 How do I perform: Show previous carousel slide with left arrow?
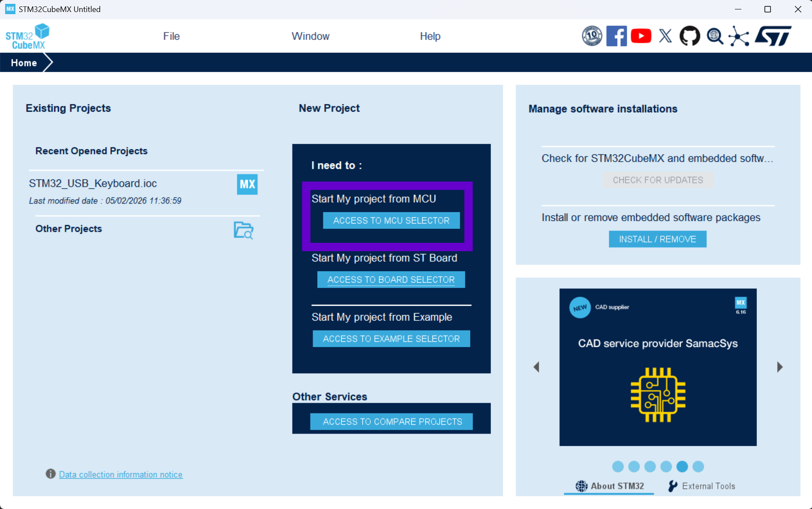pos(536,367)
